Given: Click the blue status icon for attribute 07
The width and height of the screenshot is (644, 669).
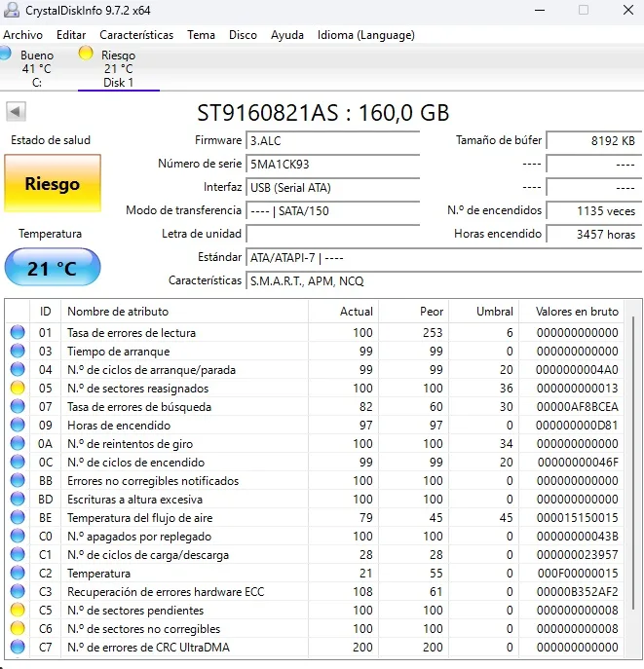Looking at the screenshot, I should click(x=18, y=407).
